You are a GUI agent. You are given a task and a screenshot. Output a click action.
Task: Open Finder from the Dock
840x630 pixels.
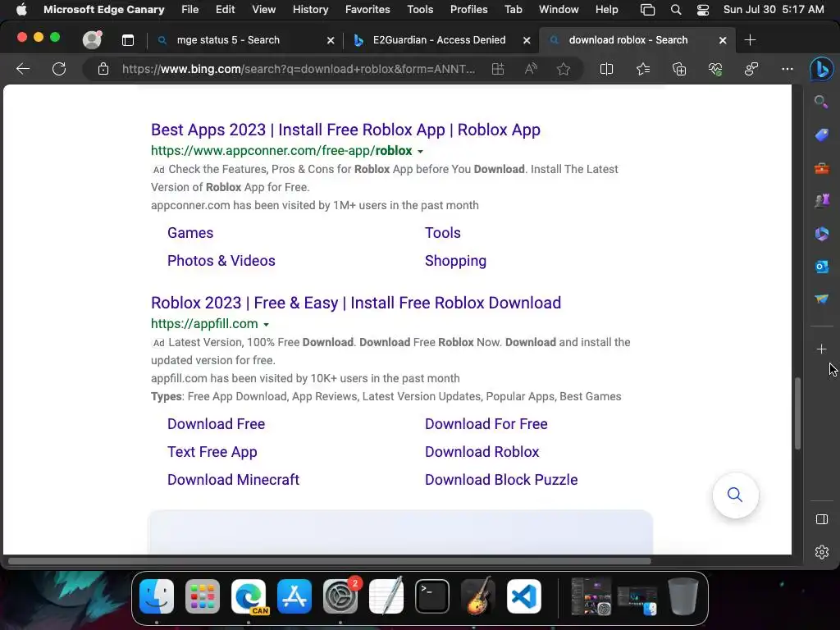point(157,596)
